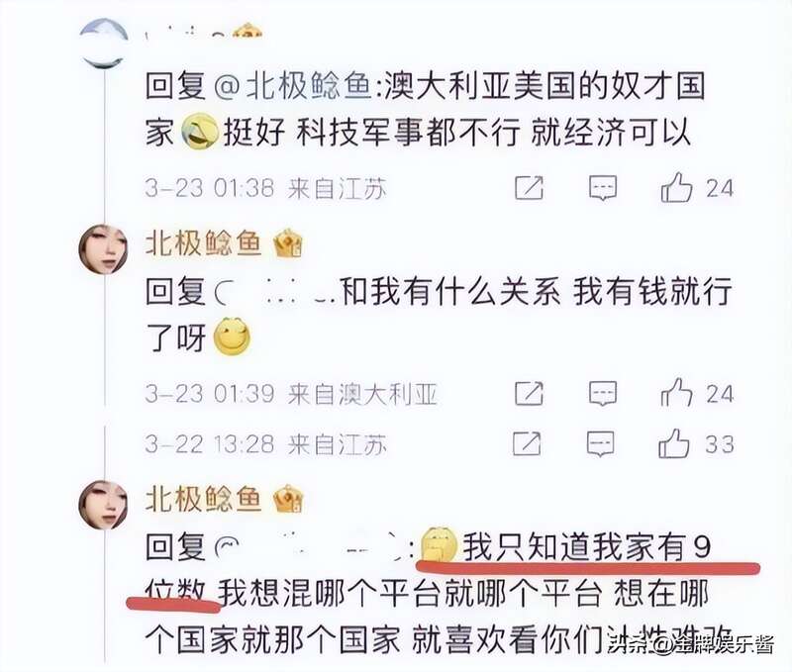Image resolution: width=792 pixels, height=672 pixels.
Task: Open second 北极鲶鱼 username profile
Action: 203,499
